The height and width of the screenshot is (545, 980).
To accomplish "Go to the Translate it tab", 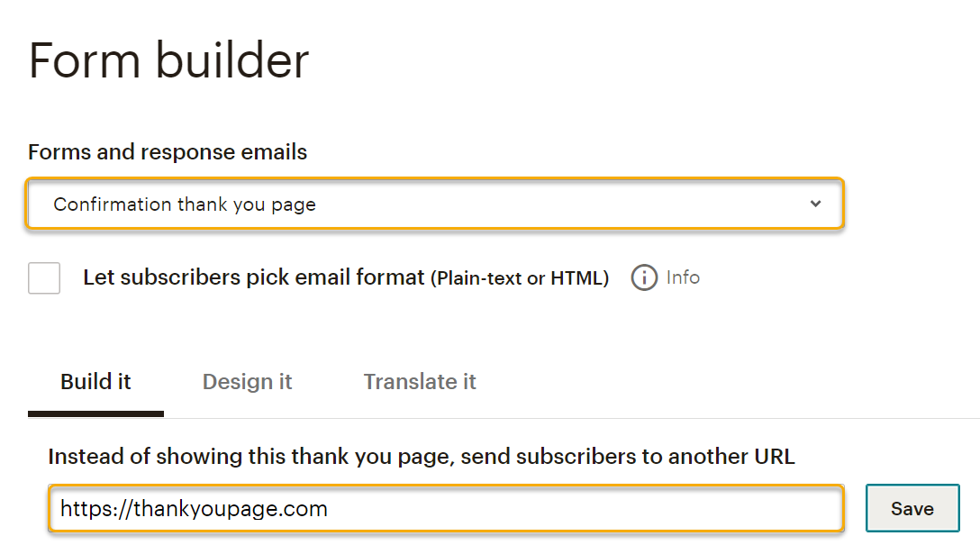I will click(x=420, y=382).
